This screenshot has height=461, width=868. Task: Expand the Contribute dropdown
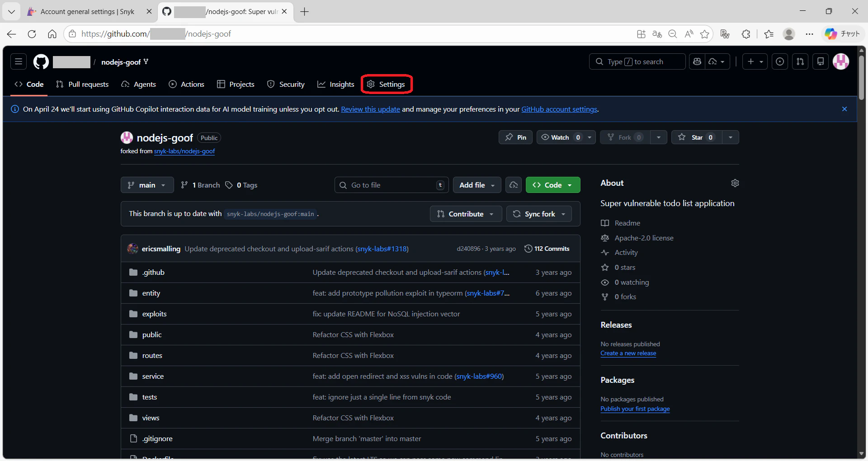pyautogui.click(x=466, y=214)
